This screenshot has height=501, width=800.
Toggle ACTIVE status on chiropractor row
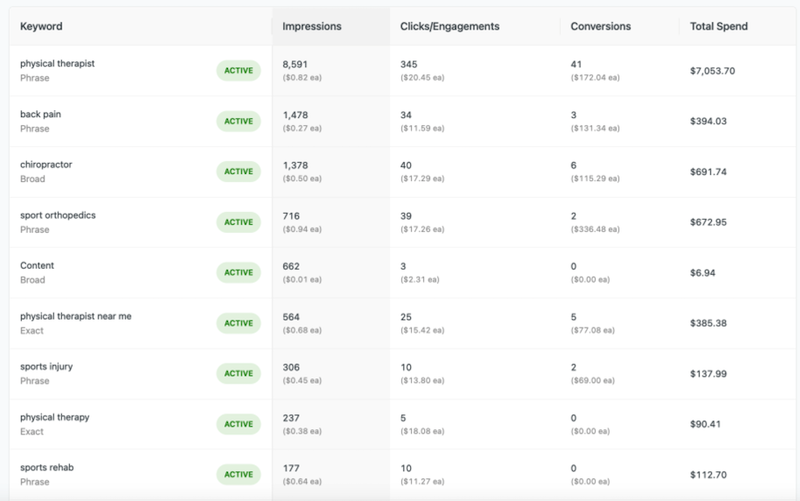point(238,172)
